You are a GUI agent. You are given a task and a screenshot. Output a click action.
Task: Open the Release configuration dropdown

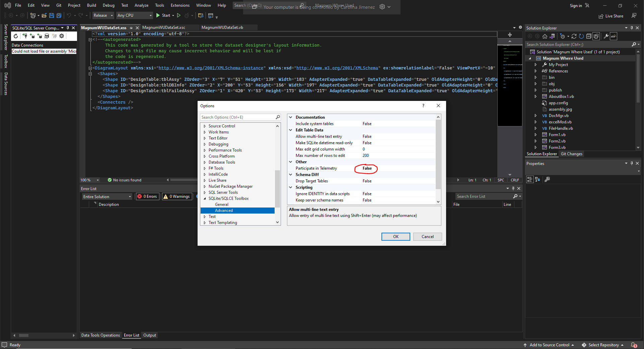point(103,15)
